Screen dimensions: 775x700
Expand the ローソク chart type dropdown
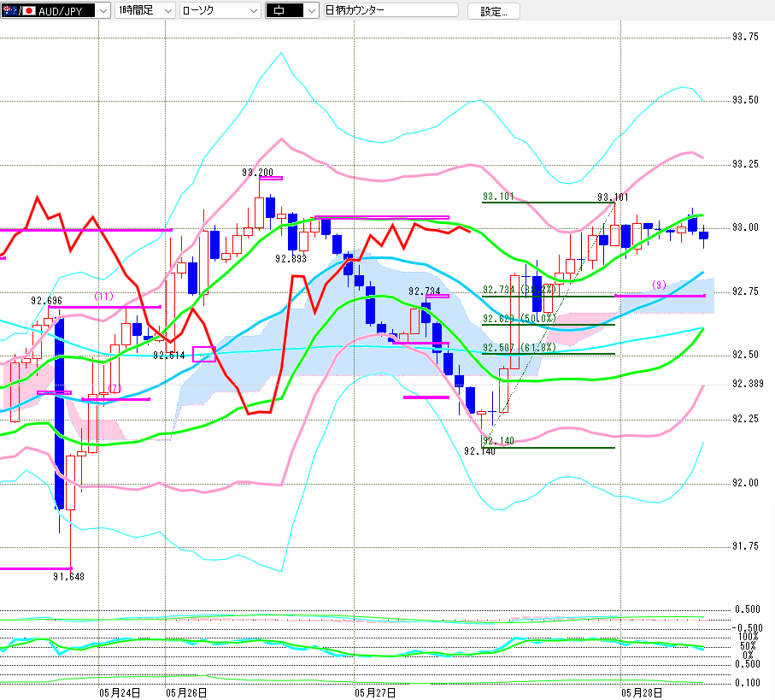click(220, 10)
